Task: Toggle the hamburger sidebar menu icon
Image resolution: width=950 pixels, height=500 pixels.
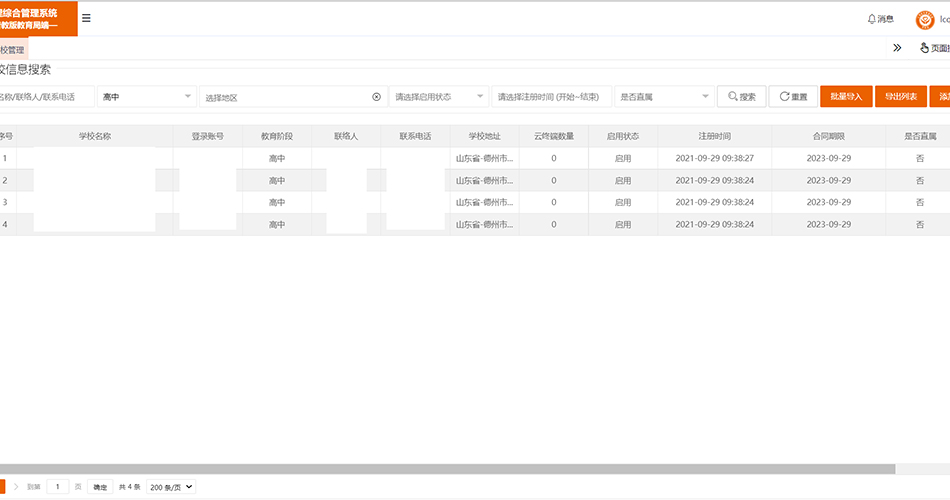Action: 86,18
